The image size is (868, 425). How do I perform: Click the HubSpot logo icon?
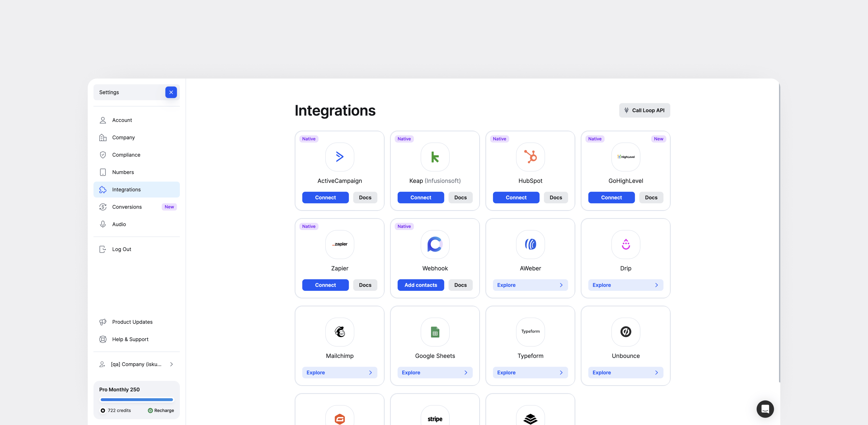[530, 157]
